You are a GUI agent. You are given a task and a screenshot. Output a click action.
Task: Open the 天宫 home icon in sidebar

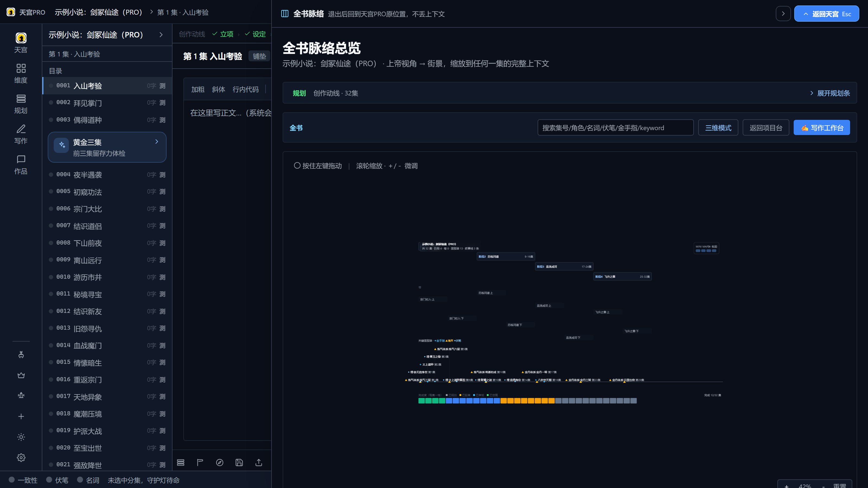click(x=21, y=43)
